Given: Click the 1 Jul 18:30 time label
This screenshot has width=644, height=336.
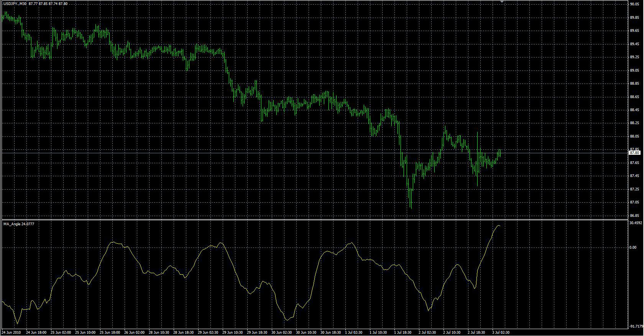Looking at the screenshot, I should (x=403, y=333).
